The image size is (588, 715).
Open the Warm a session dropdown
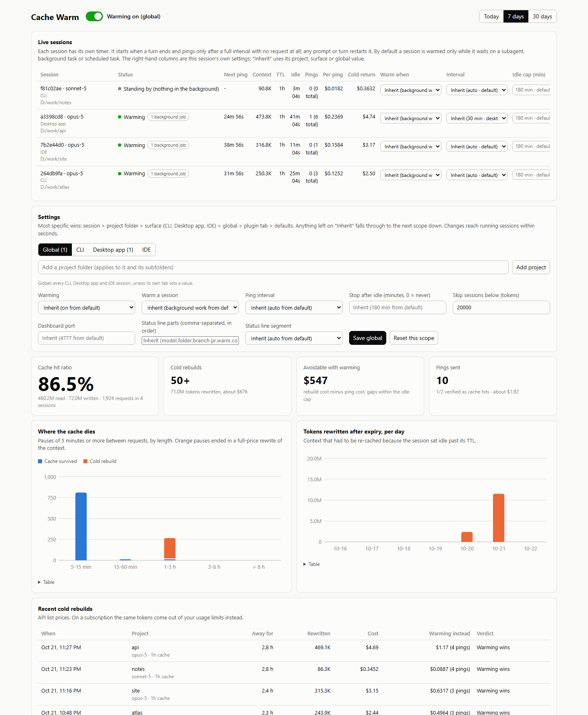click(x=190, y=308)
